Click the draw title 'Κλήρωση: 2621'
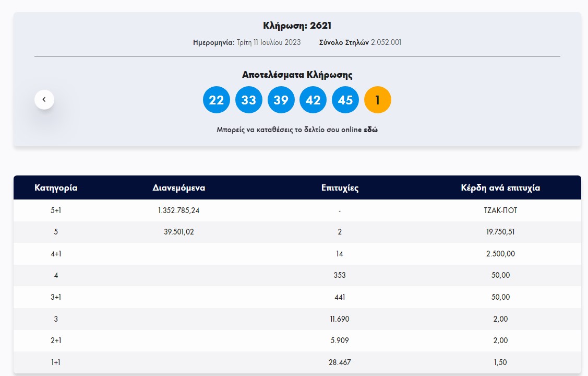Screen dimensions: 588x376 click(297, 26)
